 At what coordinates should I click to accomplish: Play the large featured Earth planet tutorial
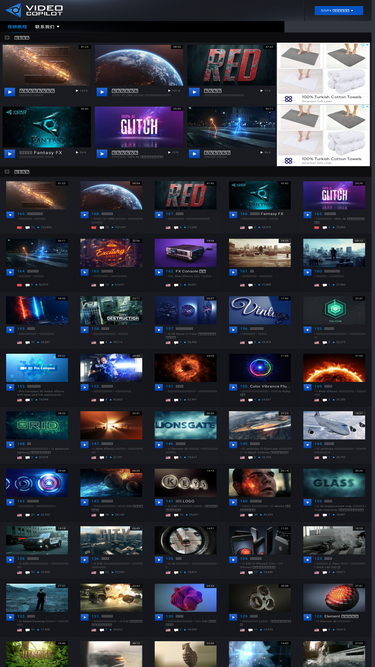[x=102, y=92]
